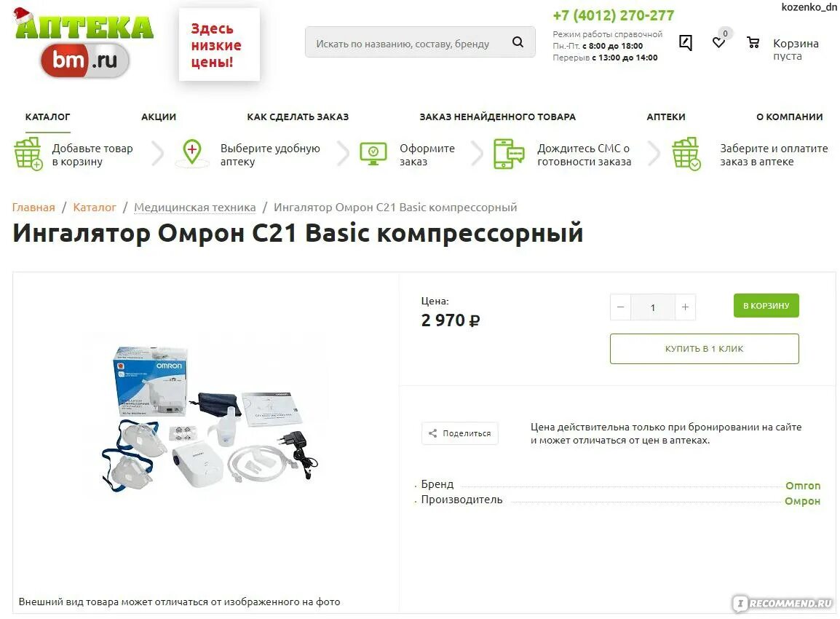The width and height of the screenshot is (840, 619).
Task: Open the shopping cart icon
Action: pos(753,42)
